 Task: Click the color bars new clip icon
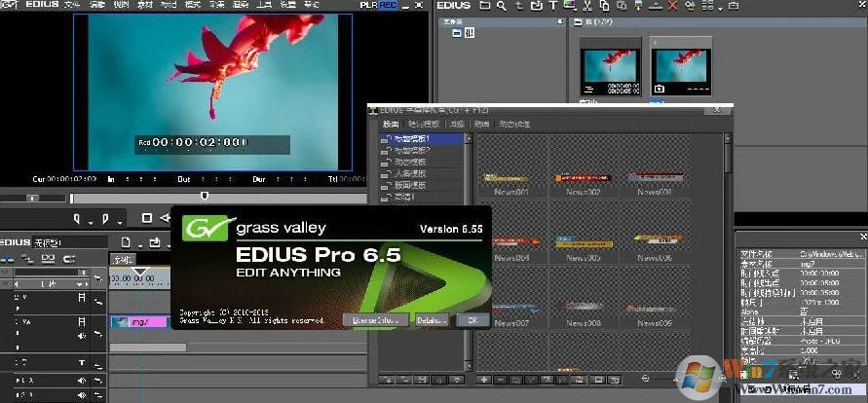[x=569, y=6]
